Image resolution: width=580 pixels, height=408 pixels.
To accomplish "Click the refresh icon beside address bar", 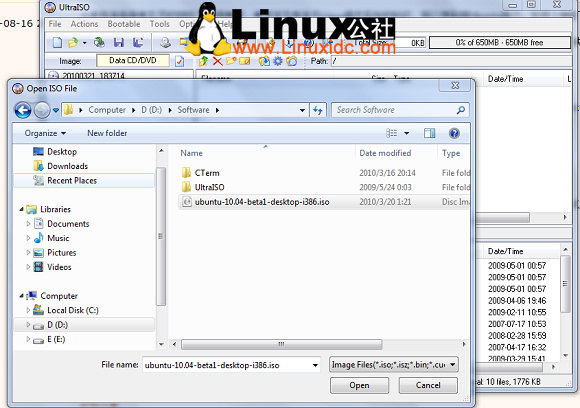I will (318, 110).
